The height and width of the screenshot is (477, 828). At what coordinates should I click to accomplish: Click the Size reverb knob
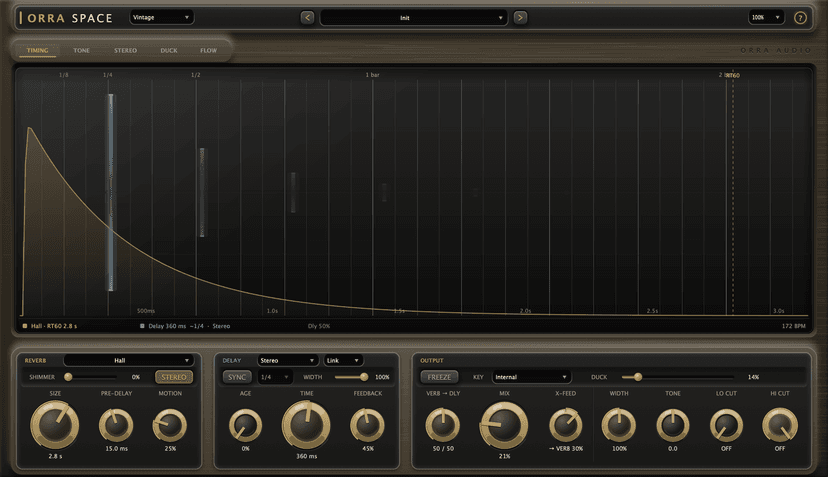point(55,424)
